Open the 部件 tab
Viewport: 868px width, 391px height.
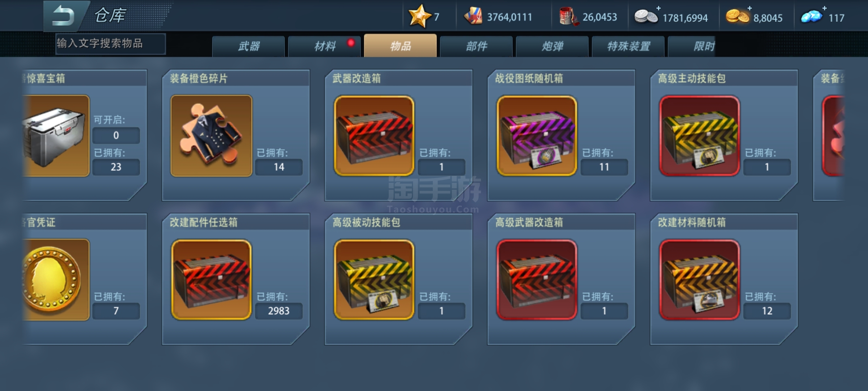click(x=476, y=46)
